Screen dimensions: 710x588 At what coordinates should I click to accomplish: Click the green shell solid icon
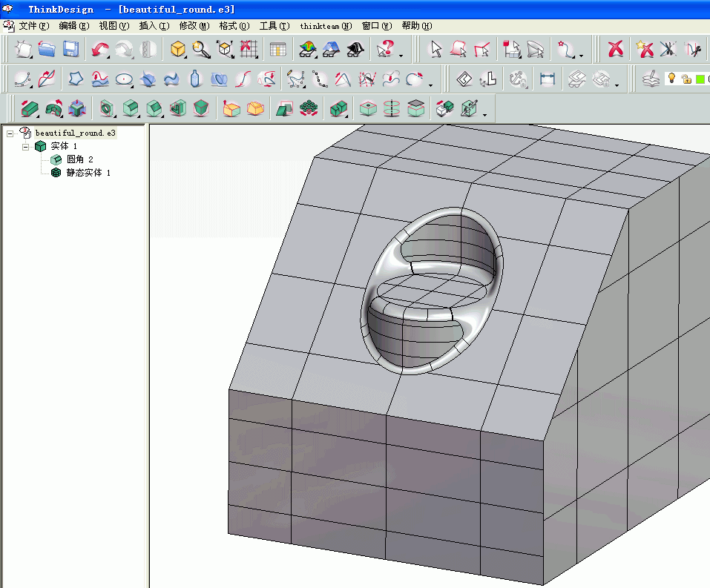point(178,109)
